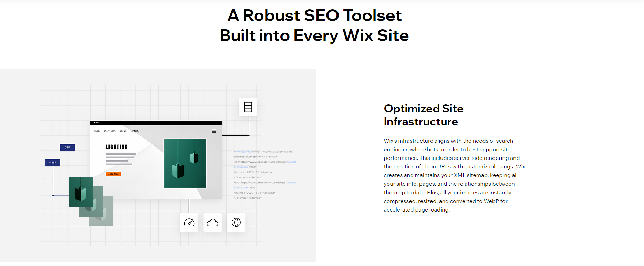
Task: Click the speedometer performance icon
Action: click(x=189, y=223)
